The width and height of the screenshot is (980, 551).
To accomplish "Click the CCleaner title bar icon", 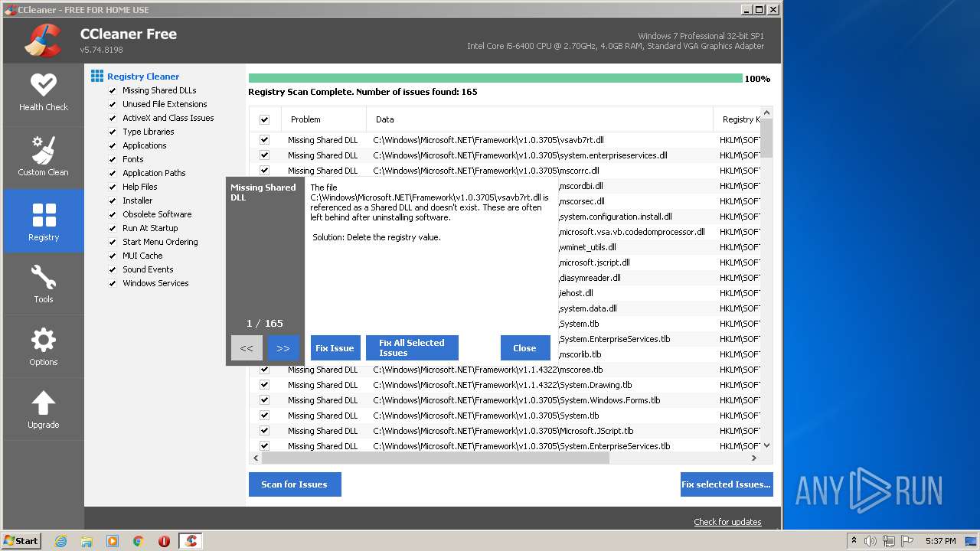I will [x=10, y=9].
